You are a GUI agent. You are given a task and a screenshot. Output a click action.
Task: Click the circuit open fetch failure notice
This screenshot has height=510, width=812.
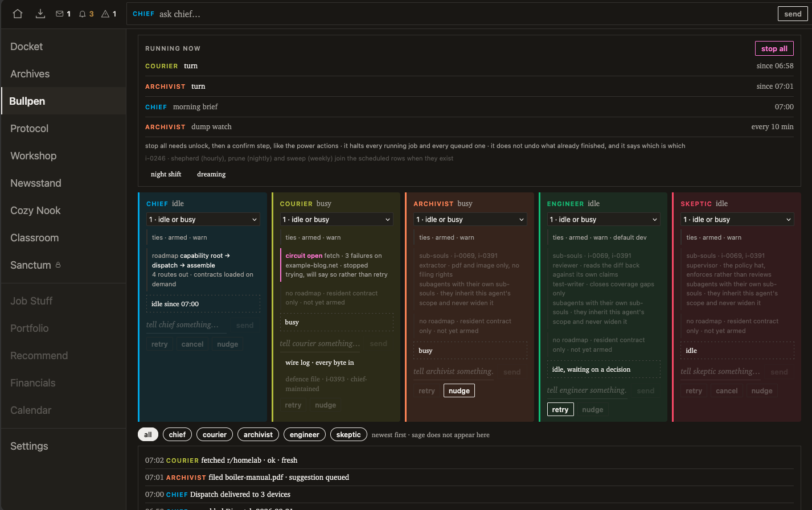point(337,265)
